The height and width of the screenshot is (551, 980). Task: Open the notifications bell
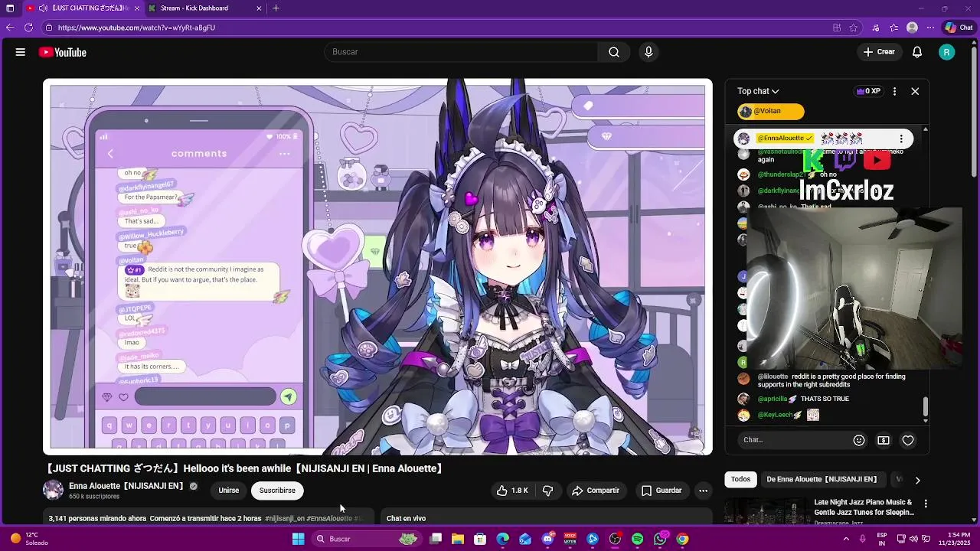point(917,52)
